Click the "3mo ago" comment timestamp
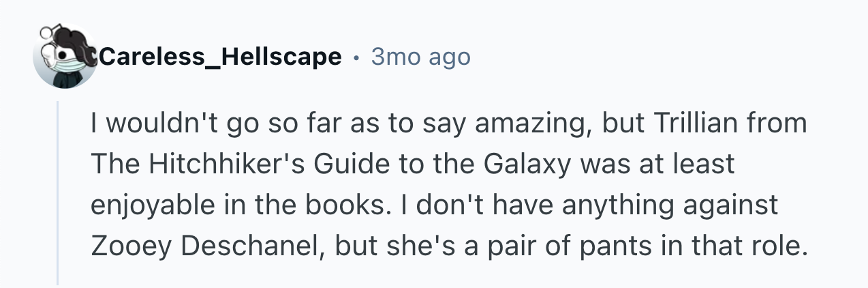This screenshot has width=868, height=288. pyautogui.click(x=420, y=57)
